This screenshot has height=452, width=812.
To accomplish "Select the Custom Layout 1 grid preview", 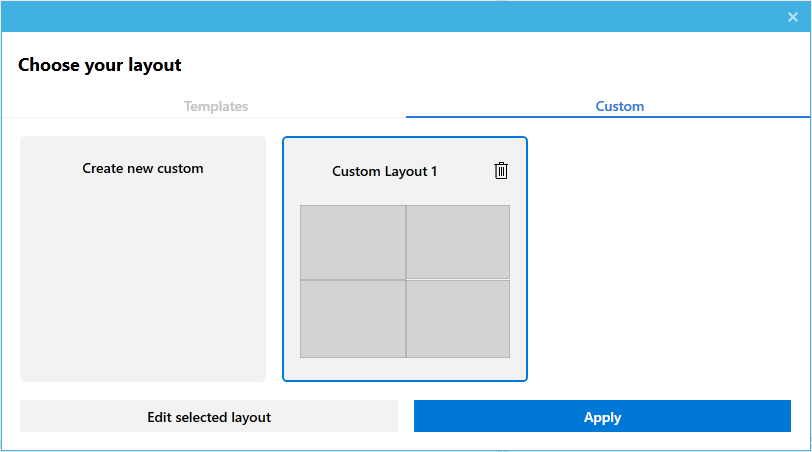I will 405,281.
